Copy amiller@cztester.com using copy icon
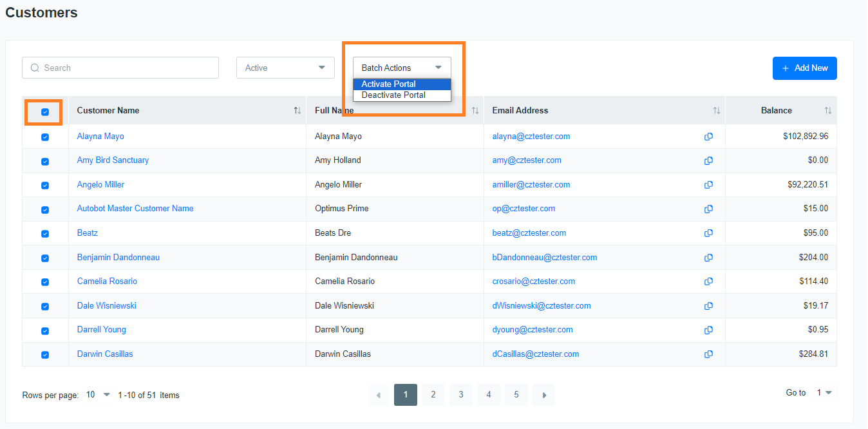Image resolution: width=868 pixels, height=429 pixels. coord(708,185)
